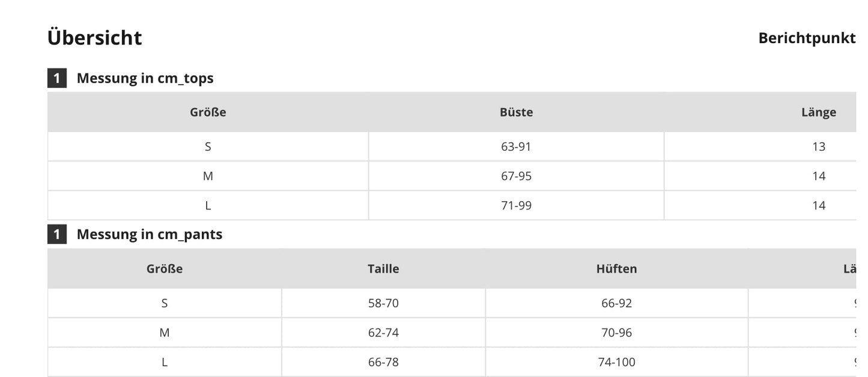Click the Größe header in the tops table
This screenshot has width=868, height=377.
coord(208,112)
